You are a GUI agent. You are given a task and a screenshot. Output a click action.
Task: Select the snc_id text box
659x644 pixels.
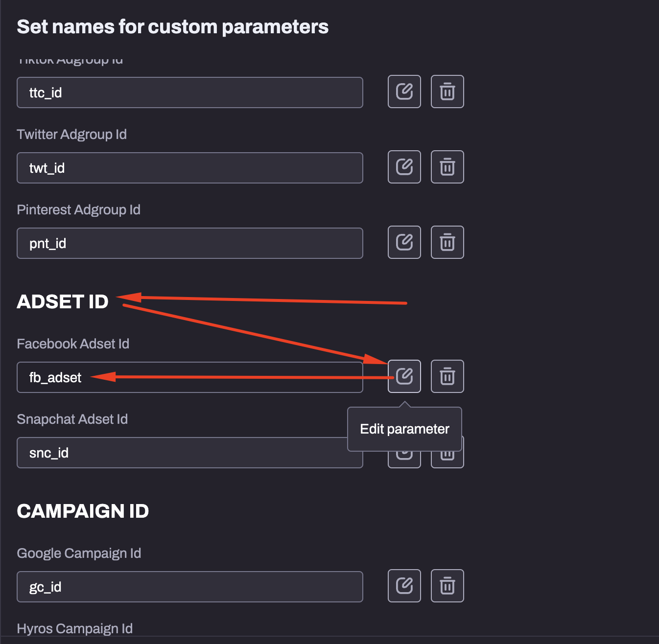pyautogui.click(x=189, y=453)
